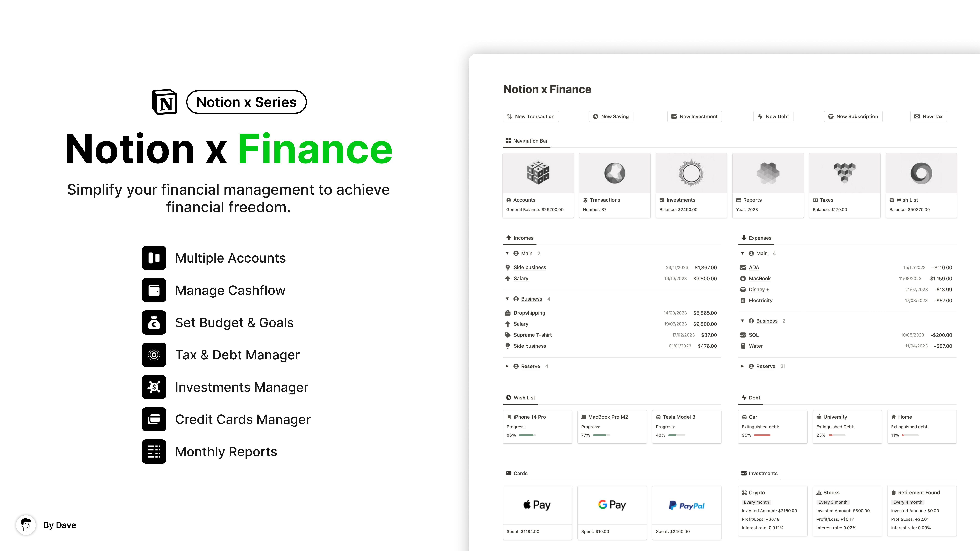Open the Wish List navigation card
The height and width of the screenshot is (551, 980).
tap(921, 186)
